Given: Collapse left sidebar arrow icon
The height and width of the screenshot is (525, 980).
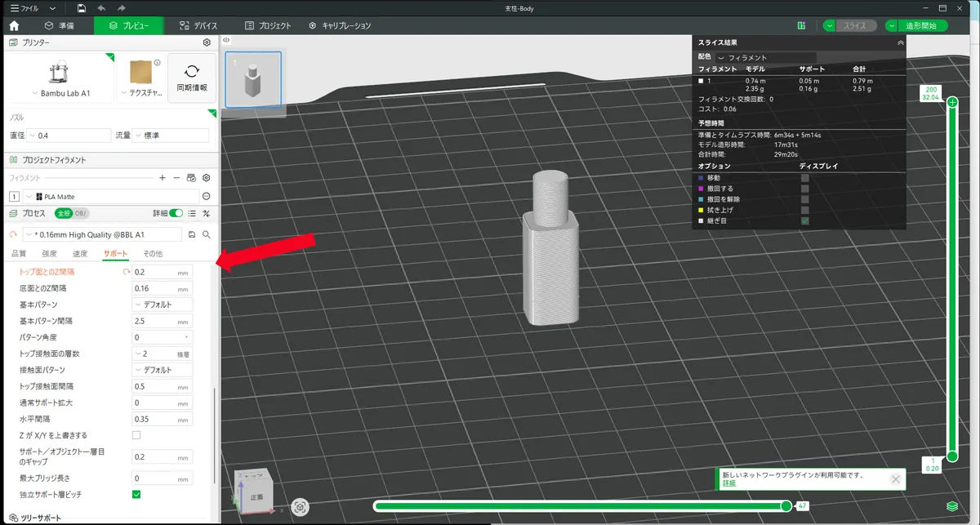Looking at the screenshot, I should click(226, 40).
